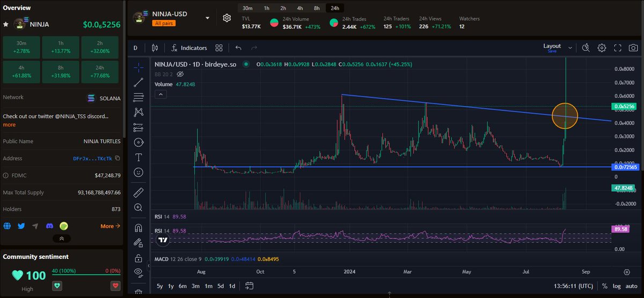
Task: Select the 4h stats period tab
Action: tap(300, 8)
